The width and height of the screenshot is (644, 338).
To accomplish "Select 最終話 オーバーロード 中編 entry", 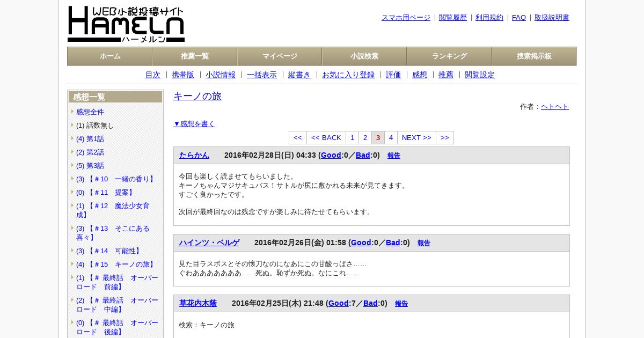I will click(x=117, y=305).
